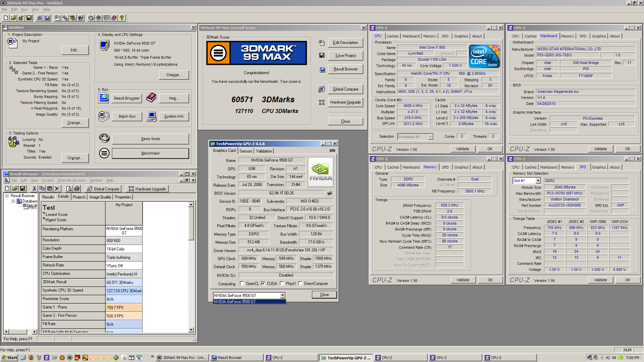Toggle the DirectCompute checkbox in GPU-Z
The width and height of the screenshot is (644, 362).
(x=300, y=283)
